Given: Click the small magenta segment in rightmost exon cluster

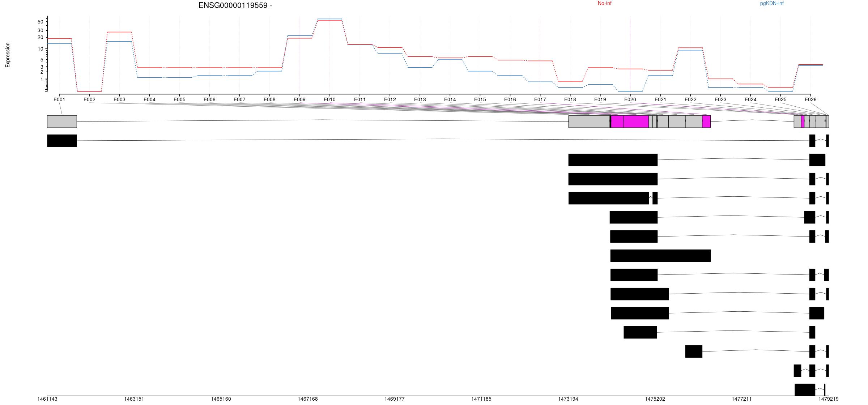Looking at the screenshot, I should (x=803, y=121).
